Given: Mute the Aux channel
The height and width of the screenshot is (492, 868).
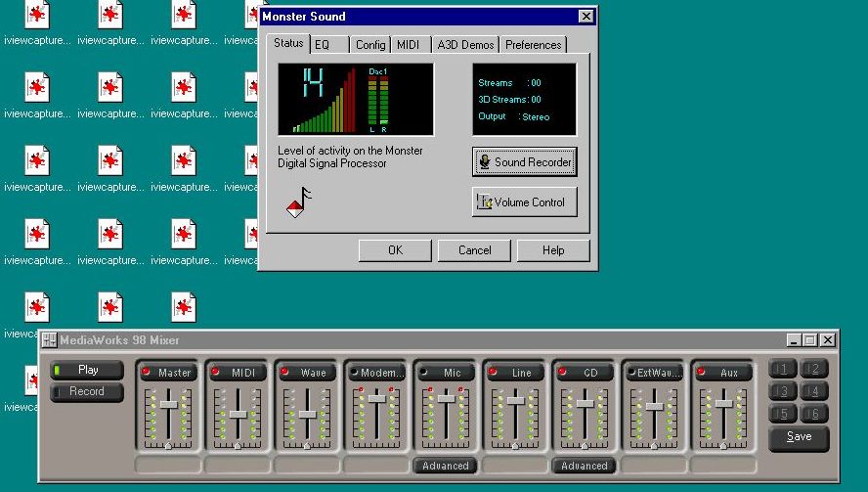Looking at the screenshot, I should [x=723, y=373].
